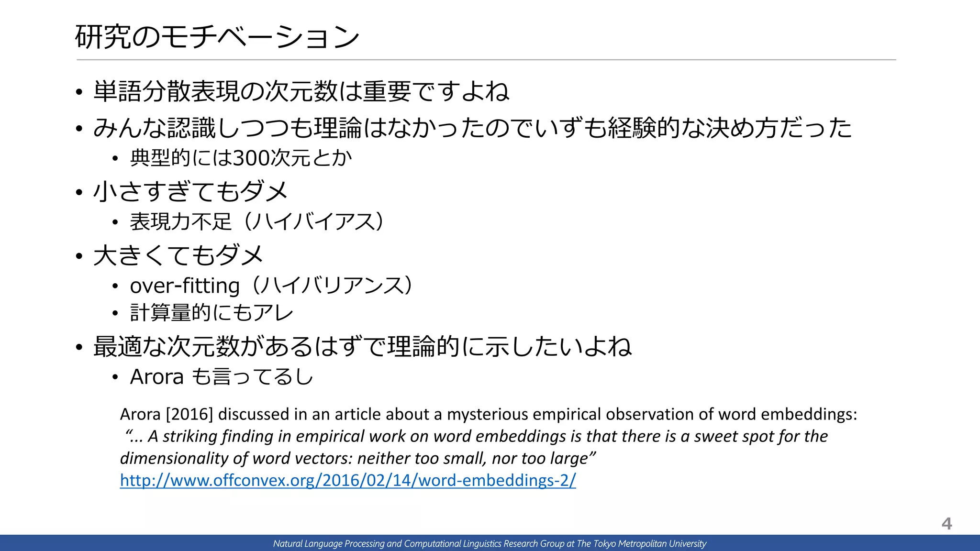Click the footer Natural Language Processing research group text
Screen dimensions: 980x551
pos(490,543)
